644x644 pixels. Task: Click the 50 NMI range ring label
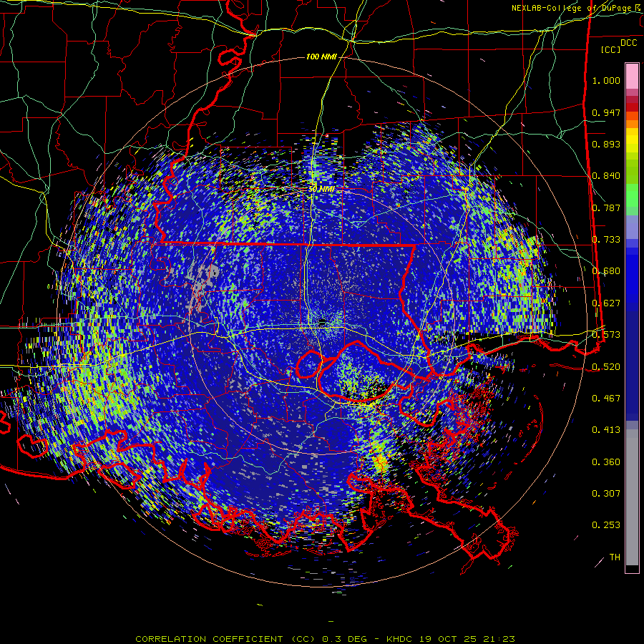(x=321, y=190)
